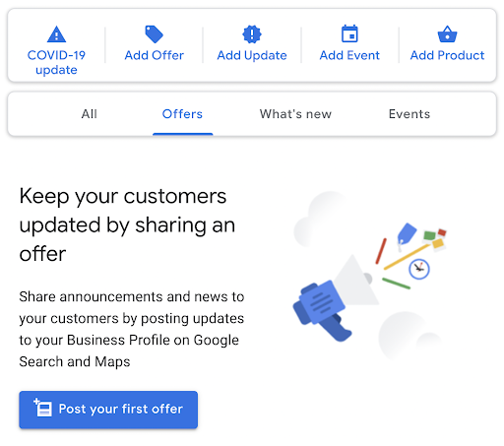Screen dimensions: 504x446
Task: Choose the Add Update text label
Action: point(252,55)
